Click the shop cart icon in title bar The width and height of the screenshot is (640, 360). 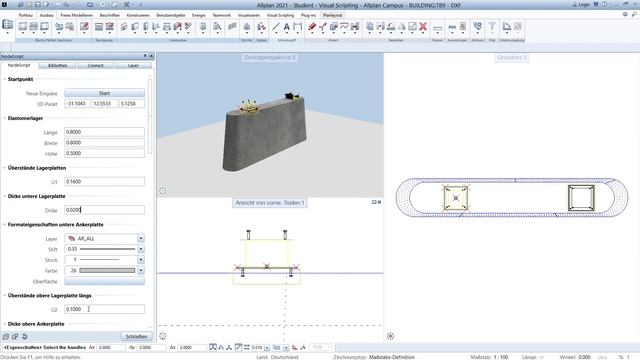tap(596, 4)
